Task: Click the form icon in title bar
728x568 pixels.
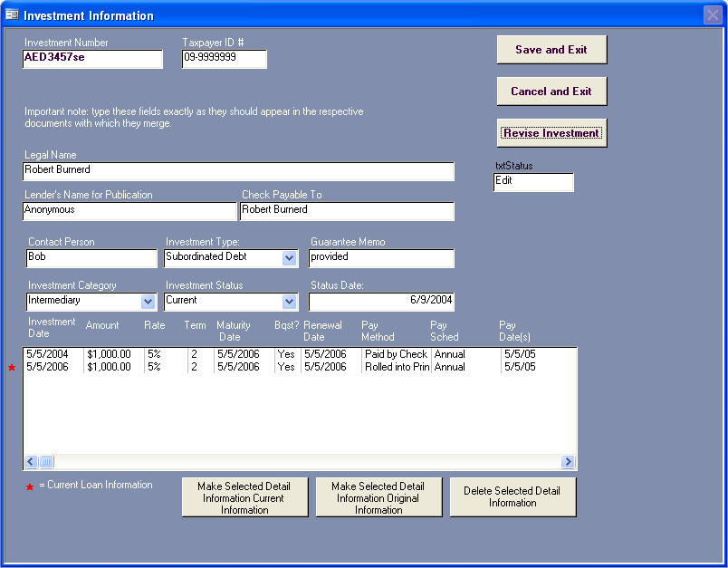Action: 12,15
